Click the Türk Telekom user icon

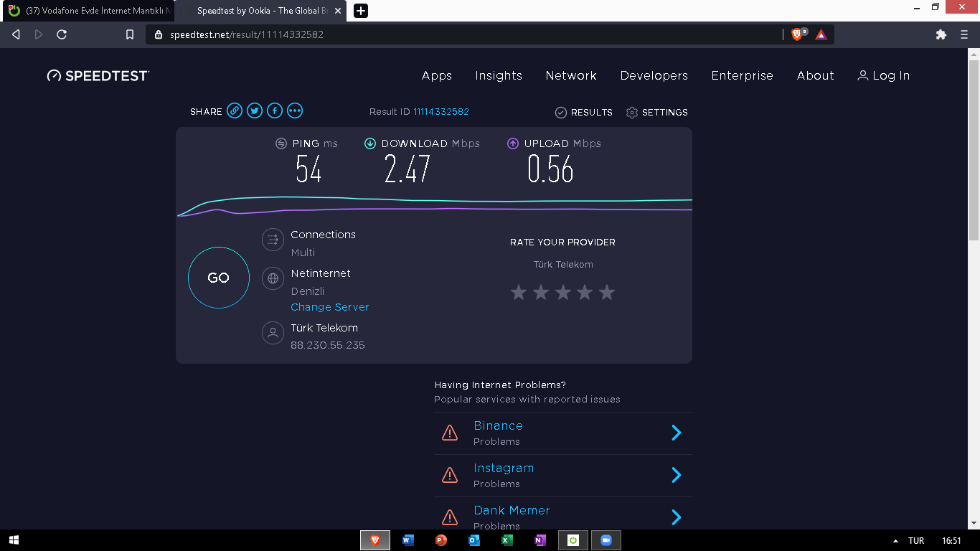click(x=273, y=333)
